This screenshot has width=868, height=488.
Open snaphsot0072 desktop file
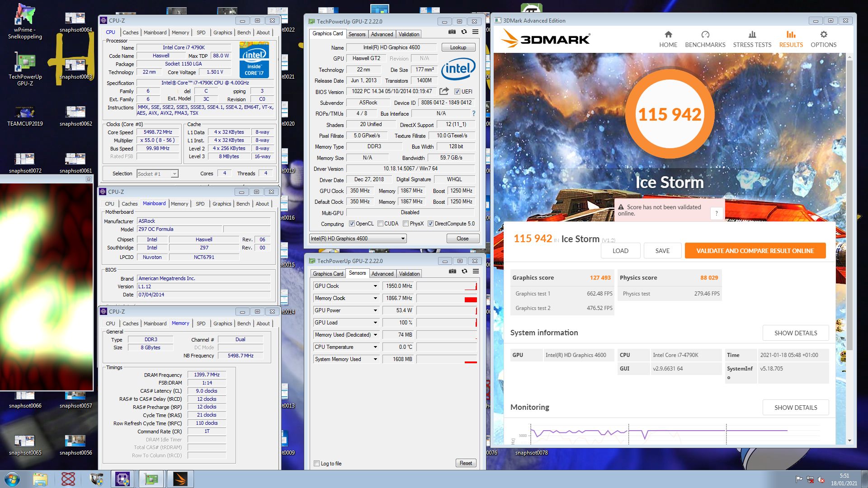[25, 163]
